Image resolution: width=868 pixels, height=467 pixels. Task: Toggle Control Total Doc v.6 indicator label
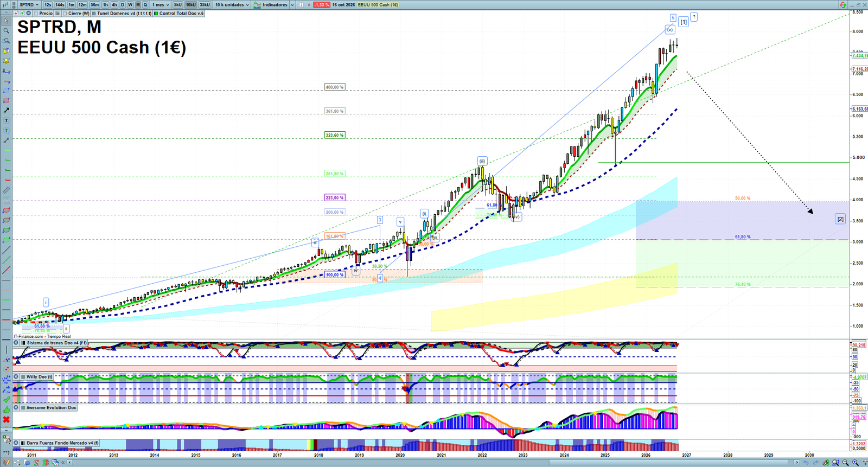pyautogui.click(x=178, y=14)
